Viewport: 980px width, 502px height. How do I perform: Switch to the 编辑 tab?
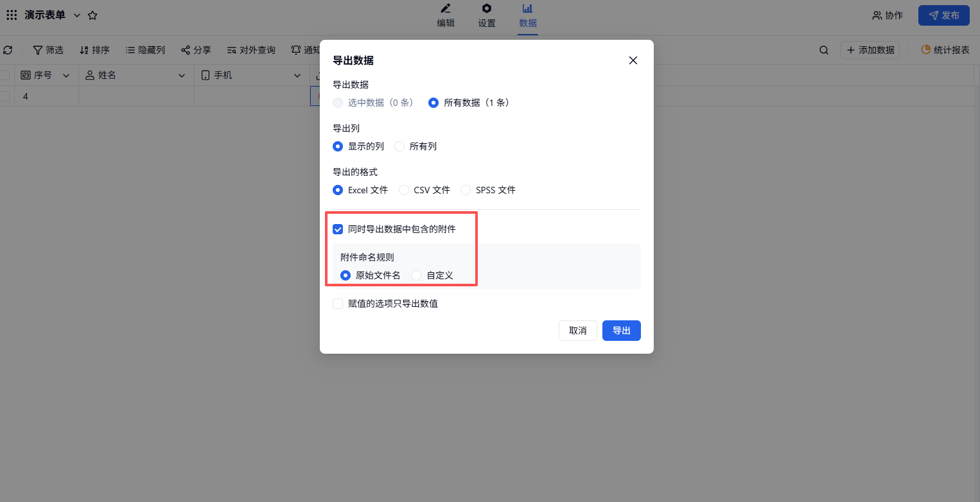[x=446, y=16]
